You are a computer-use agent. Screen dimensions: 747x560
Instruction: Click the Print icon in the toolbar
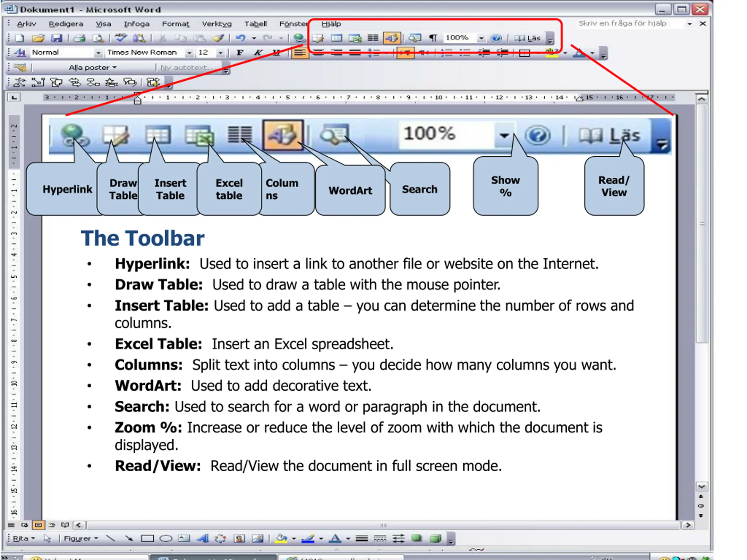80,38
